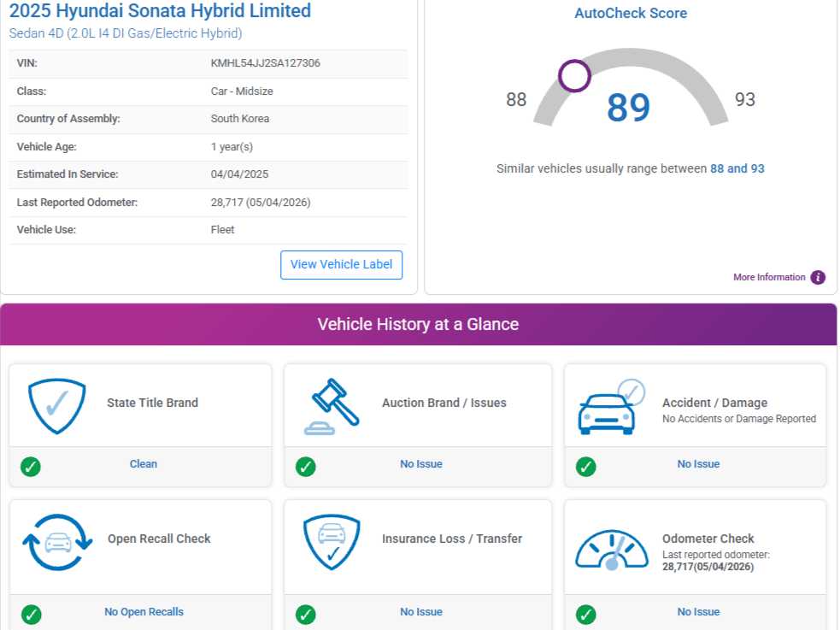Click the large 89 score value

pyautogui.click(x=628, y=107)
